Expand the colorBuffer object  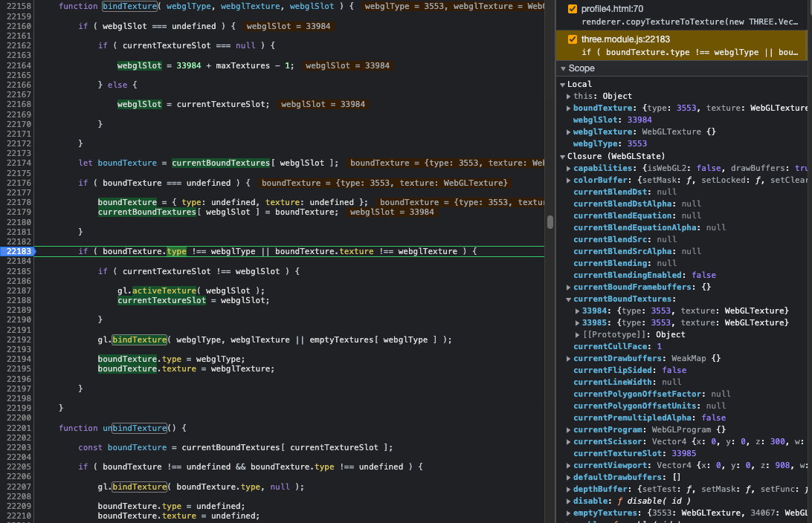point(570,179)
